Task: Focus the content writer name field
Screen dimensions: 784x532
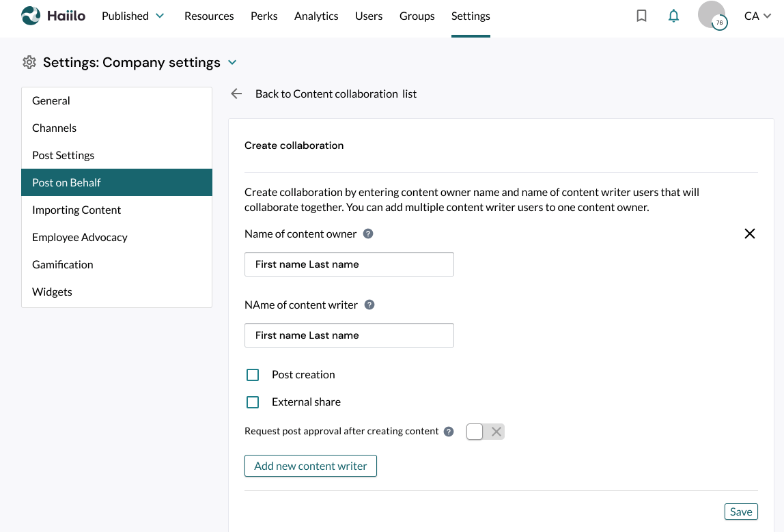Action: point(349,335)
